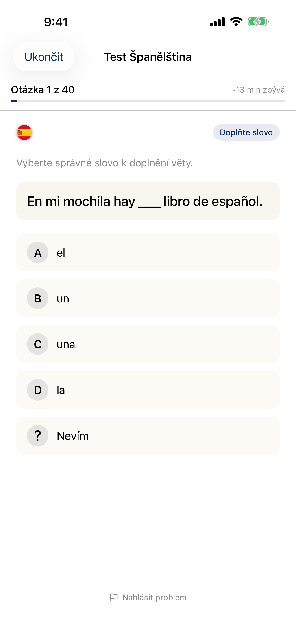296x644 pixels.
Task: Tap the letter D circle badge
Action: [x=38, y=390]
